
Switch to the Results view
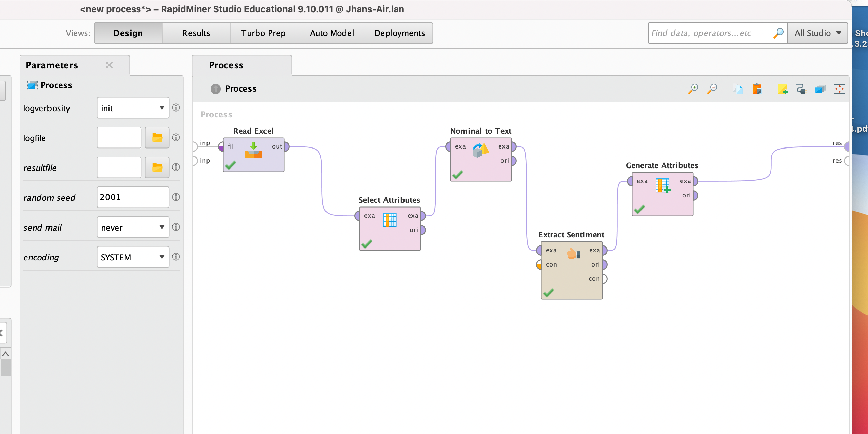click(x=196, y=33)
